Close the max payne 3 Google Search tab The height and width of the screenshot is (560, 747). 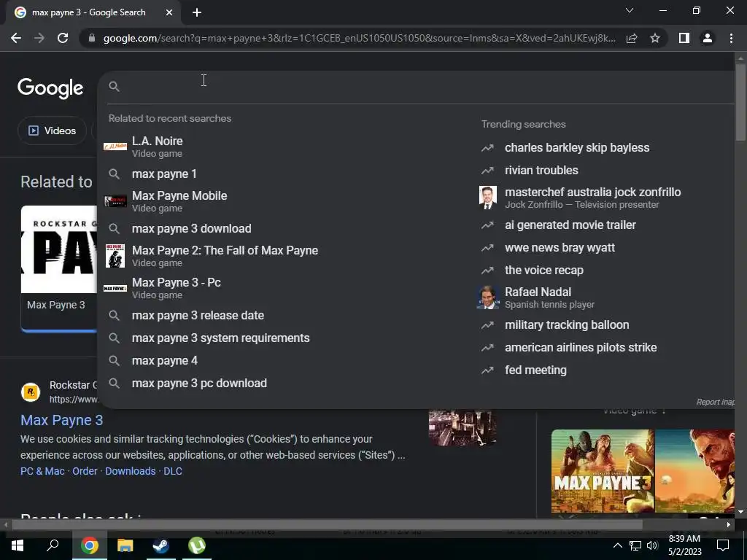pos(169,12)
